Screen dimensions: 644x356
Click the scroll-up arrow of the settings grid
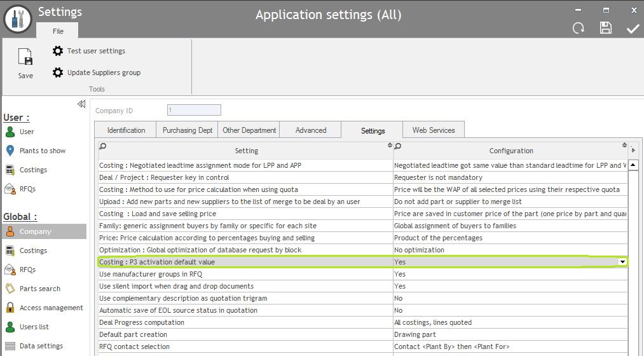point(633,165)
